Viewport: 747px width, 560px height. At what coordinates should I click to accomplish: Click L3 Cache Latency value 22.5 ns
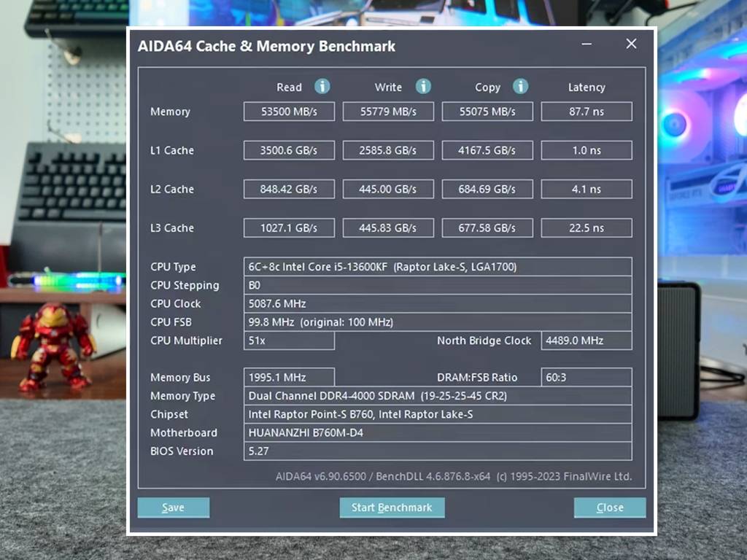587,228
